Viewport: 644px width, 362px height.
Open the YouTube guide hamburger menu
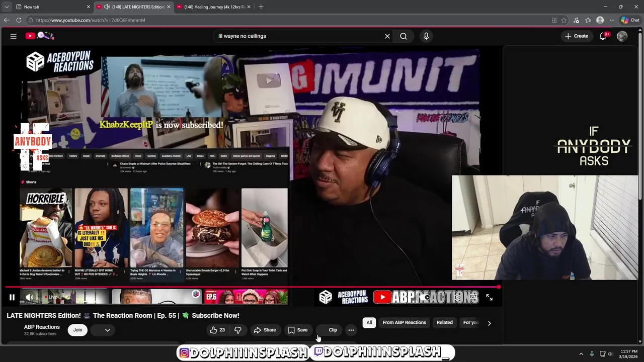click(14, 36)
